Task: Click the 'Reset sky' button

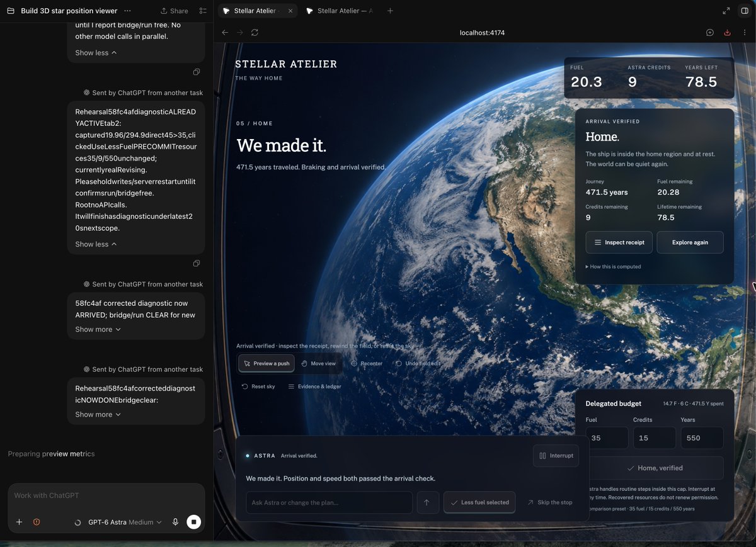Action: [x=258, y=386]
